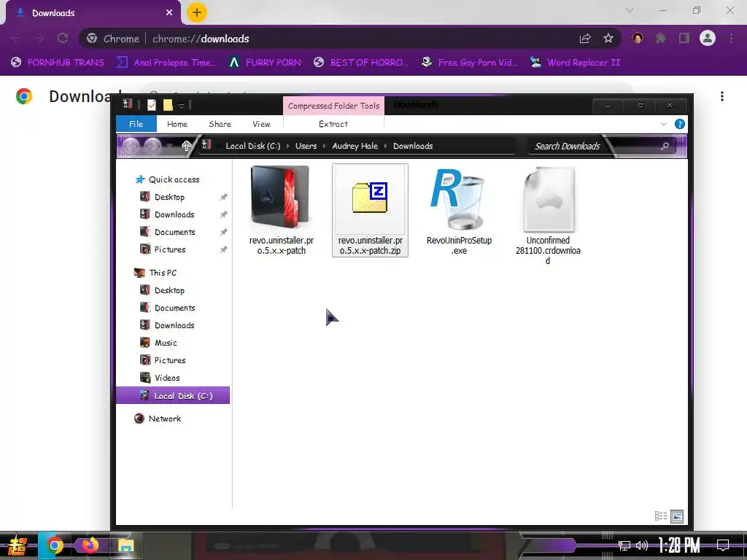Image resolution: width=747 pixels, height=560 pixels.
Task: Click the pin icon beside Quick access Documents
Action: [x=223, y=232]
